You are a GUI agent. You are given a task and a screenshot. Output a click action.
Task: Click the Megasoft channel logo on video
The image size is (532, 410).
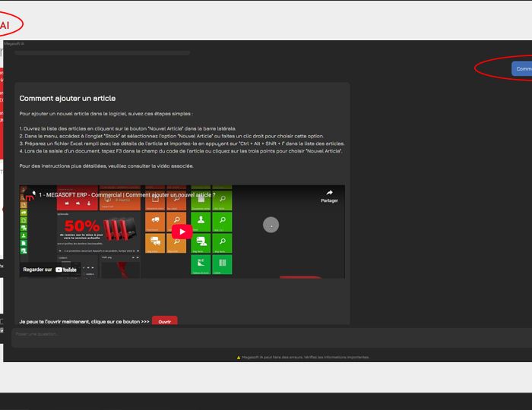pyautogui.click(x=30, y=196)
